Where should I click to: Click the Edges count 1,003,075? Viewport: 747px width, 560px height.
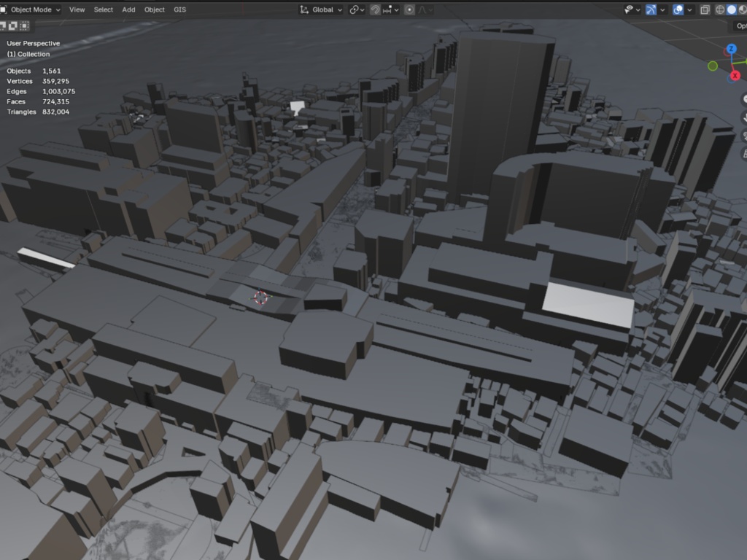[58, 91]
